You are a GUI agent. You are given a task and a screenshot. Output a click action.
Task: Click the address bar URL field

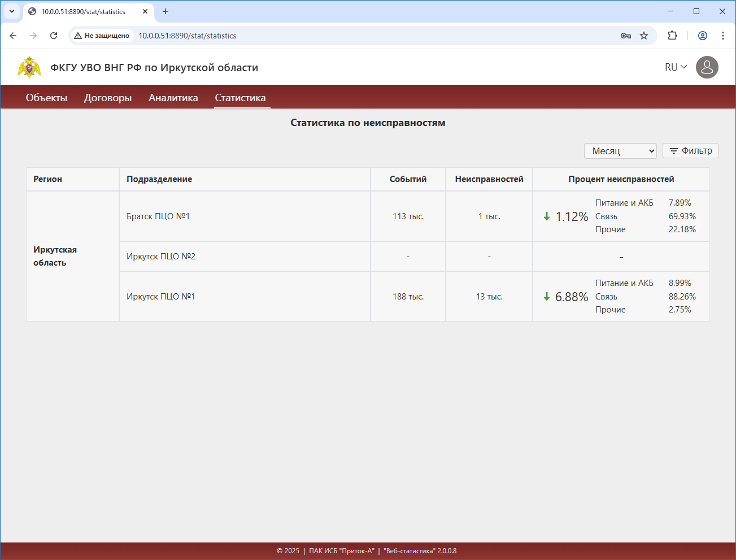(x=339, y=36)
